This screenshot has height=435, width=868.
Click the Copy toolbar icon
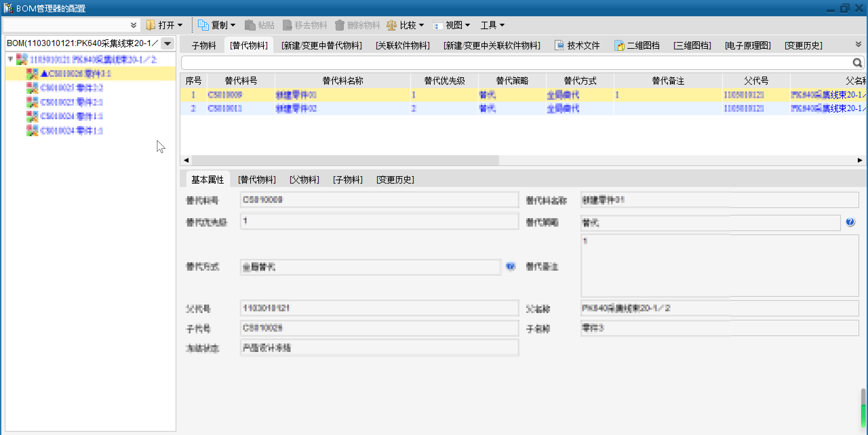[x=203, y=25]
